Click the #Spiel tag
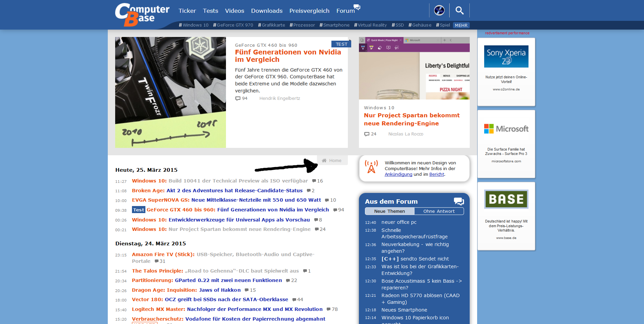Screen dimensions: 644x324 [443, 25]
